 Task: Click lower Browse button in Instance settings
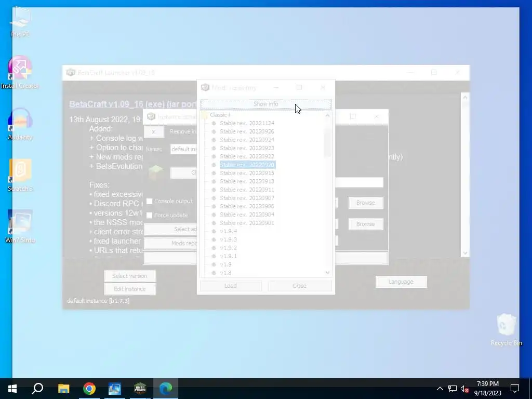point(366,224)
